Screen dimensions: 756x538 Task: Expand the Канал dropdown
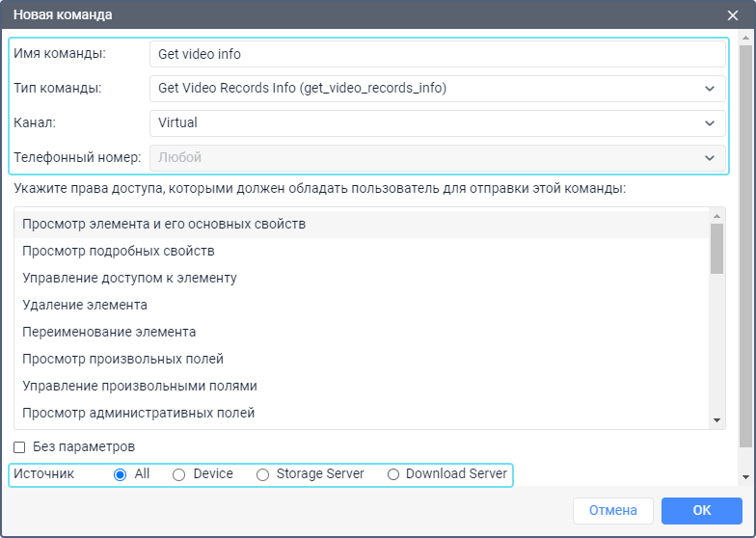tap(437, 123)
